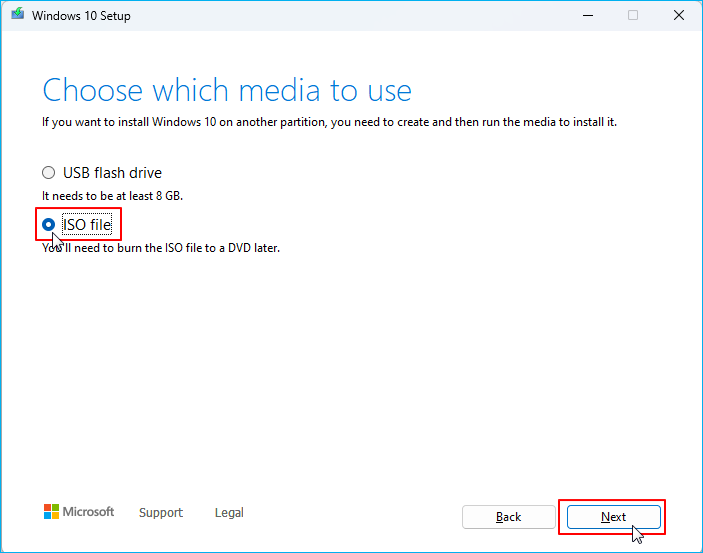This screenshot has width=703, height=553.
Task: Minimize the Windows 10 Setup window
Action: [587, 16]
